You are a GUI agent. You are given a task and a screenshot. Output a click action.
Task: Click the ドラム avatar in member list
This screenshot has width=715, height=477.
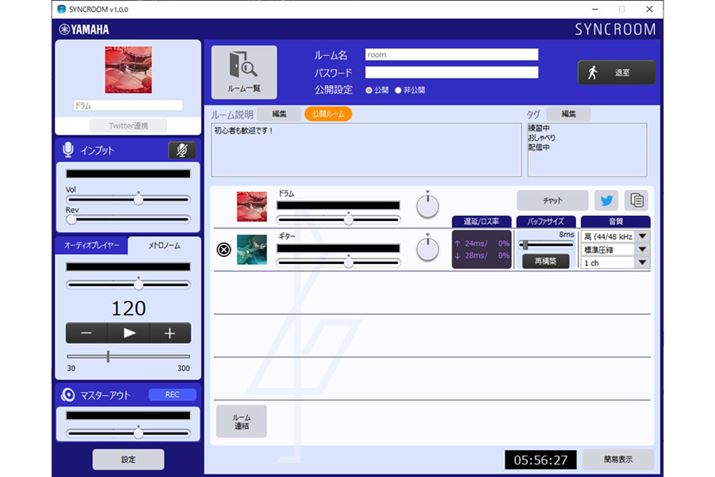pyautogui.click(x=252, y=207)
